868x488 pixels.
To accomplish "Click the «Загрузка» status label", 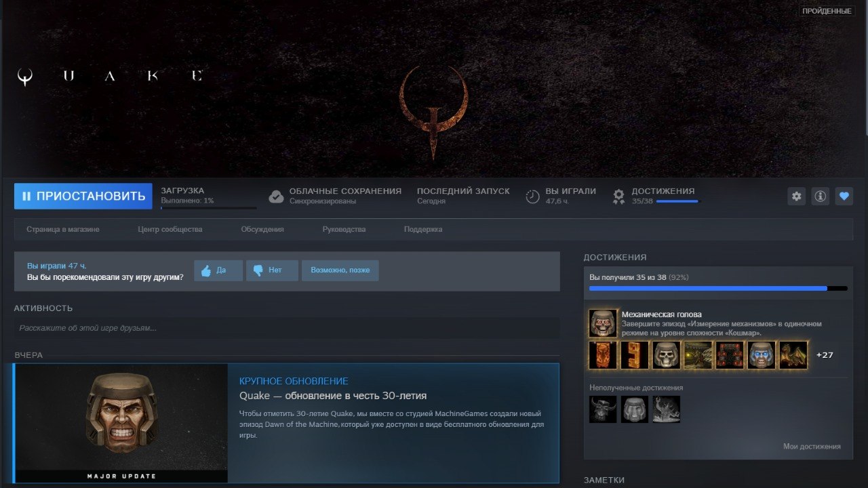I will click(x=182, y=190).
